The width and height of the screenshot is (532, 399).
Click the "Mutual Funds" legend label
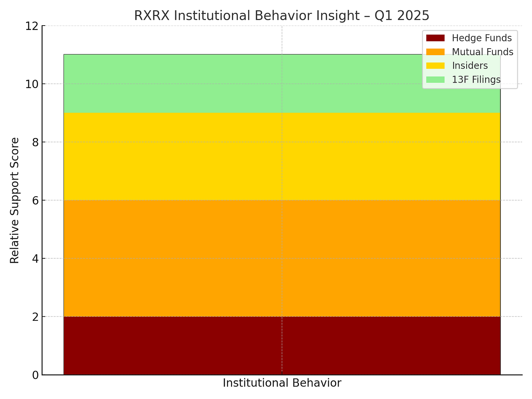483,52
